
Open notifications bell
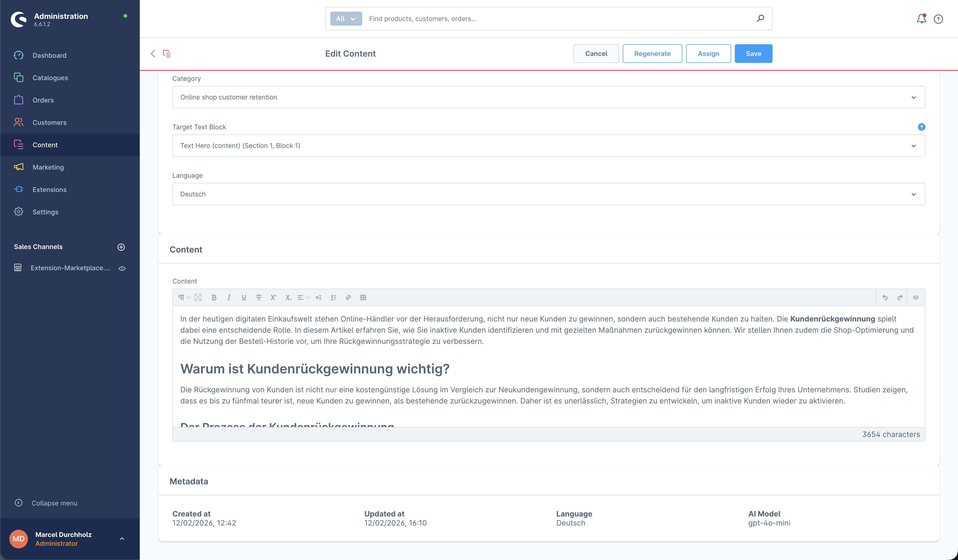point(921,19)
